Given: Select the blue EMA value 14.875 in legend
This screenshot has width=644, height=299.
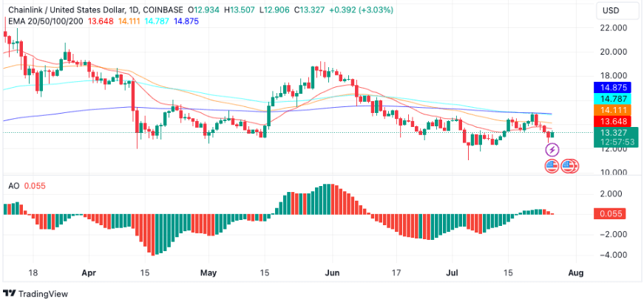Looking at the screenshot, I should tap(186, 21).
